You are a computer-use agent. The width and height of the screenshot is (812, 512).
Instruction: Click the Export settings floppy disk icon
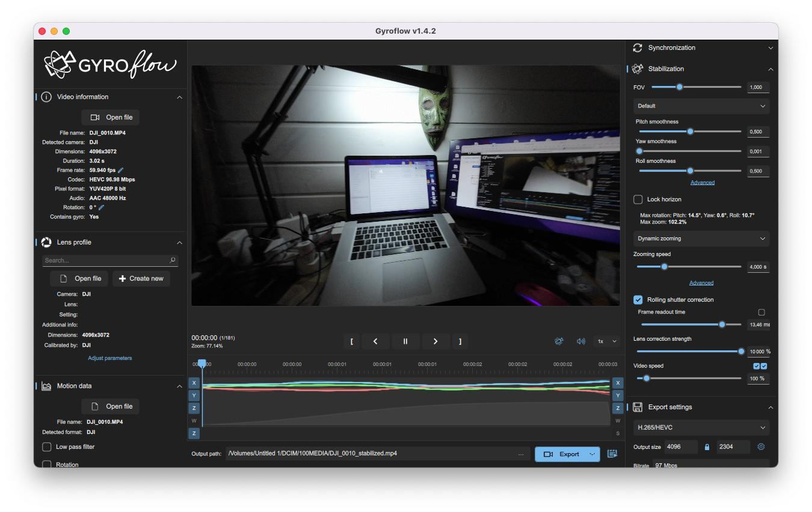coord(638,407)
